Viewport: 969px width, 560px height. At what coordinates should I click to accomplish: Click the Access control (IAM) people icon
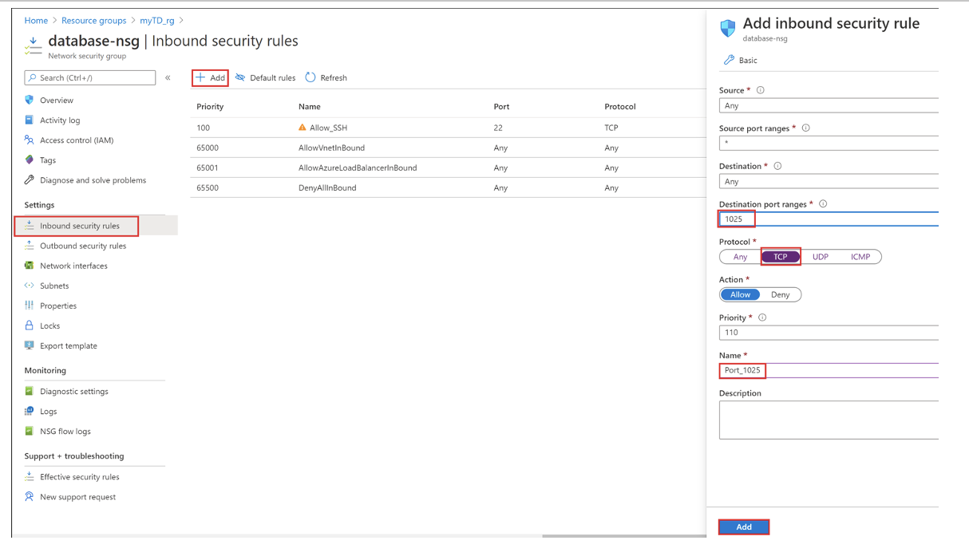[x=30, y=140]
